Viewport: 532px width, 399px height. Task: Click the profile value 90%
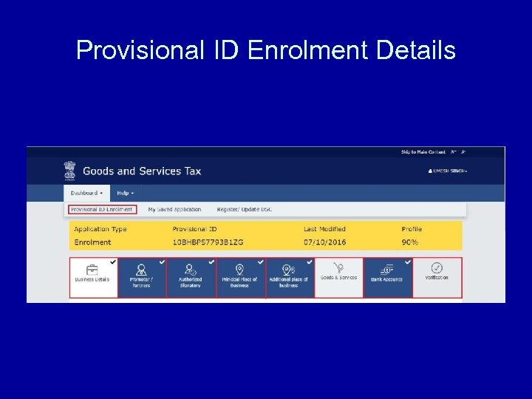410,242
